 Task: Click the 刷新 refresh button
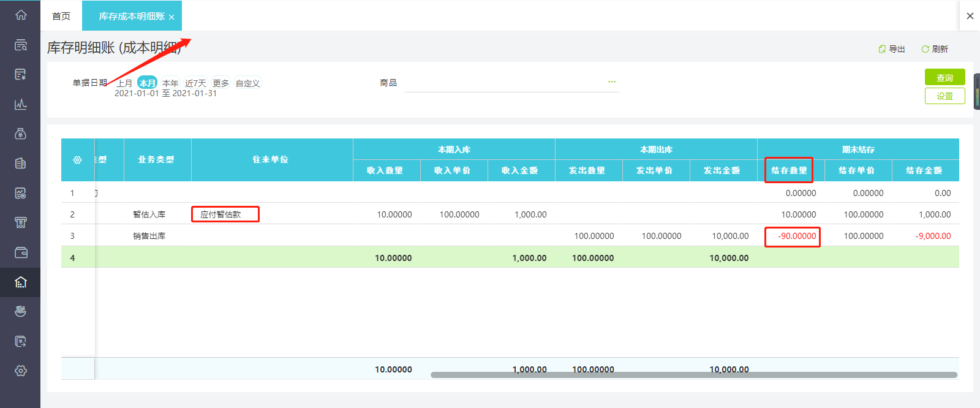pyautogui.click(x=935, y=49)
